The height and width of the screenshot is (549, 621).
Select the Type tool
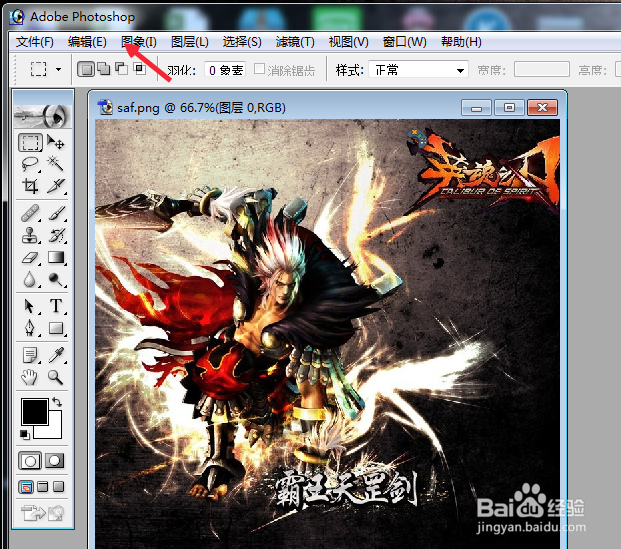click(55, 306)
